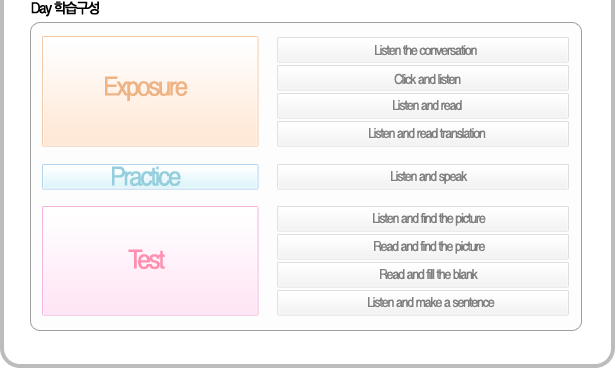Choose Listen and find the picture
615x368 pixels.
423,219
